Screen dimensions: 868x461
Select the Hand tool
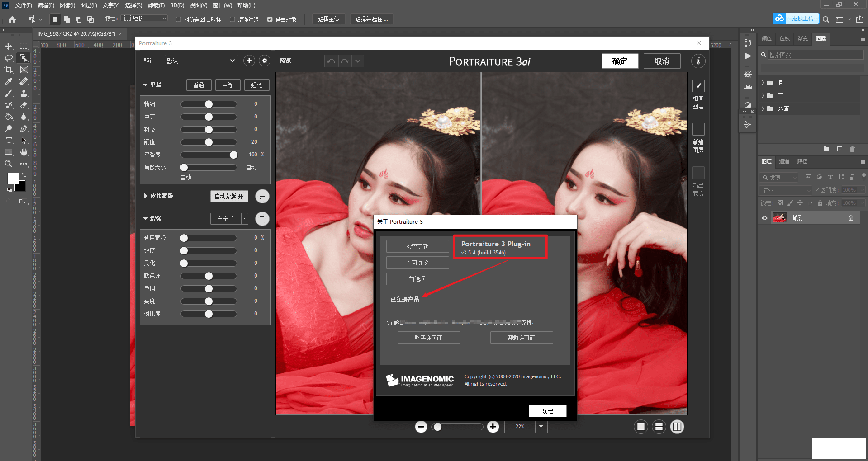[x=24, y=152]
